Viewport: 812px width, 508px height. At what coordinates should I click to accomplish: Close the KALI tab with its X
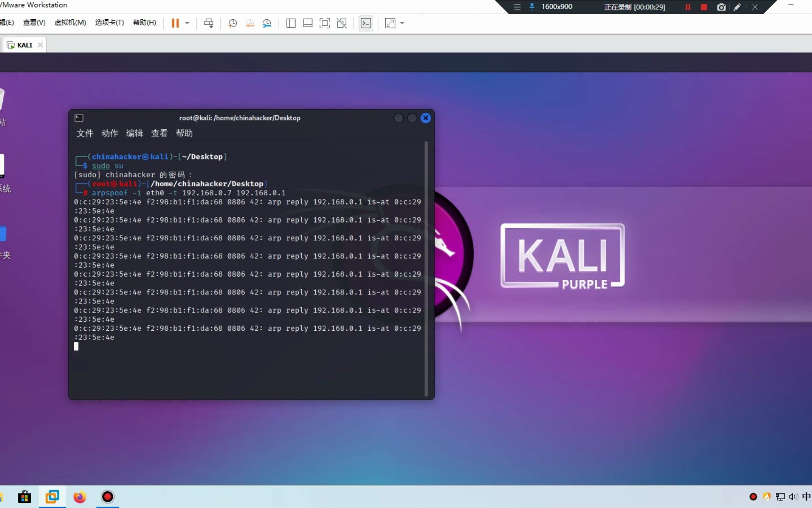click(x=40, y=45)
